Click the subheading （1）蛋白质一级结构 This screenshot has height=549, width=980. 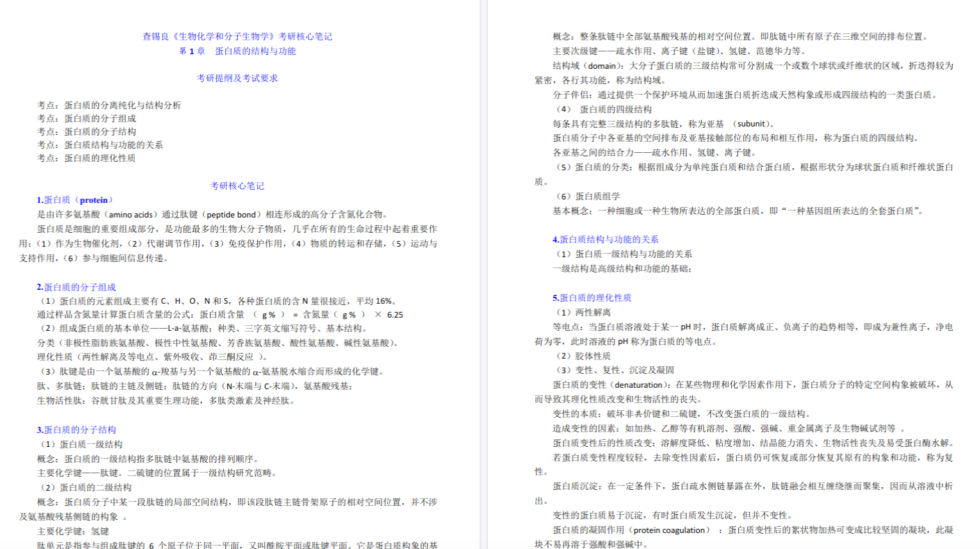80,444
